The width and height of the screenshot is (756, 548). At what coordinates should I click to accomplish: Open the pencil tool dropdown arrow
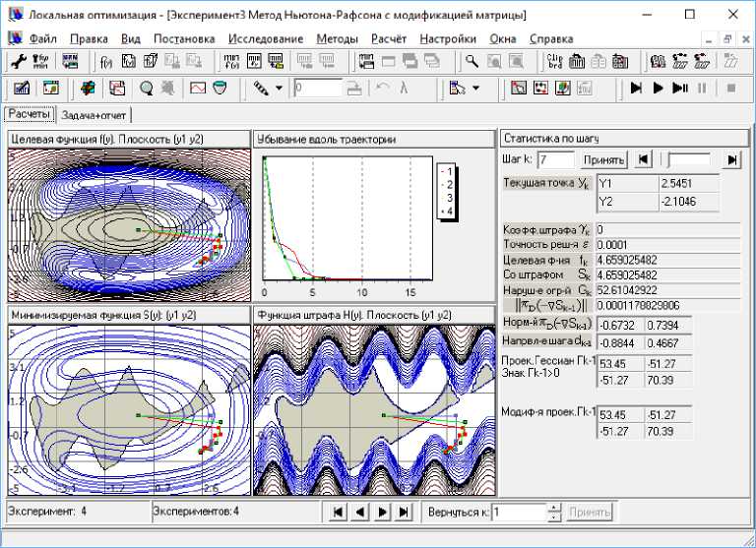point(279,89)
